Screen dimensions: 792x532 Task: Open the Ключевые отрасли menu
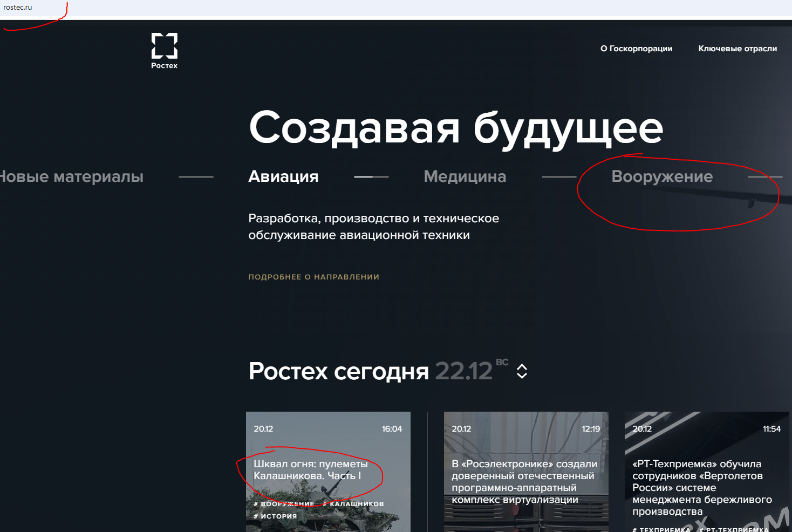(x=738, y=49)
